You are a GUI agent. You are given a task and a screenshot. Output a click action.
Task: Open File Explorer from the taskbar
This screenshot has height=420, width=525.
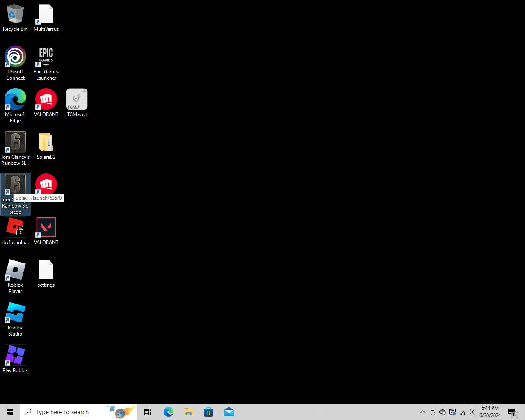(188, 412)
